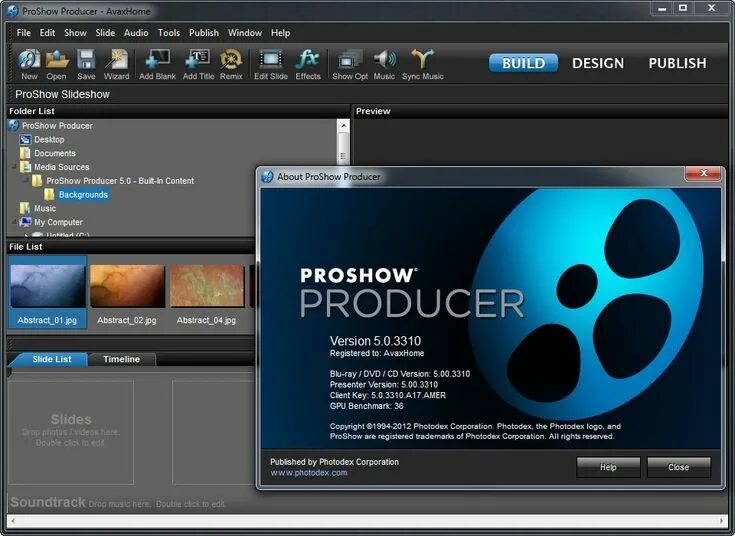Select the Backgrounds folder
Screen dimensions: 735x536
click(83, 195)
